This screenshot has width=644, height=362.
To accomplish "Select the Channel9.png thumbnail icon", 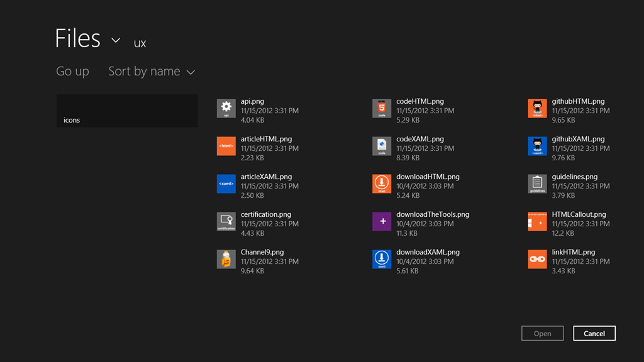I will pos(226,260).
